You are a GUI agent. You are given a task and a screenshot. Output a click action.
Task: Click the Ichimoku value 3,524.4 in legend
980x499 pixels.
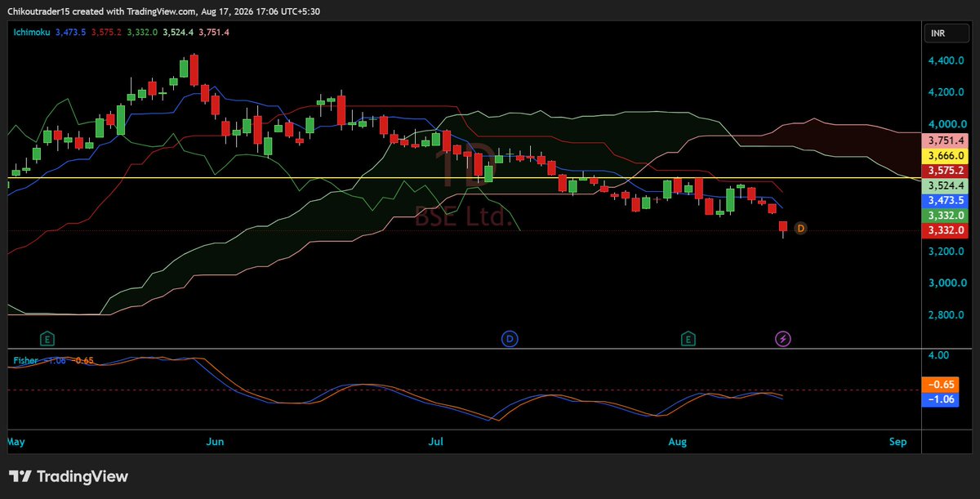coord(178,32)
